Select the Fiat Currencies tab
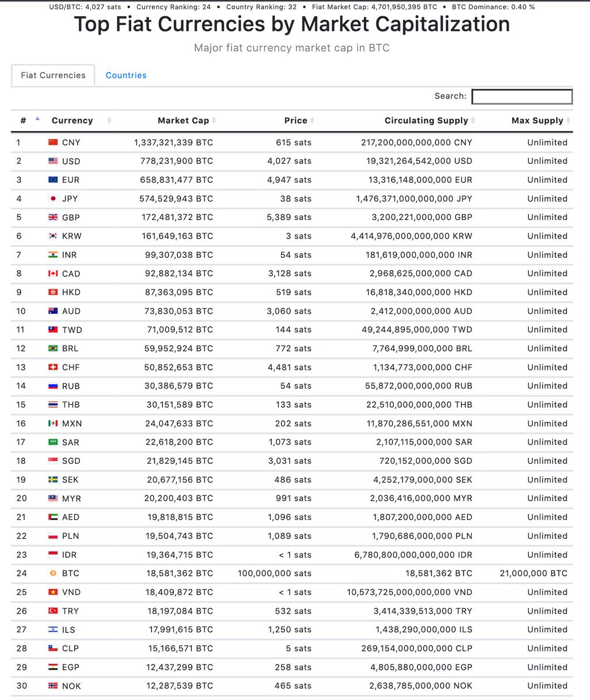This screenshot has height=700, width=590. tap(53, 75)
